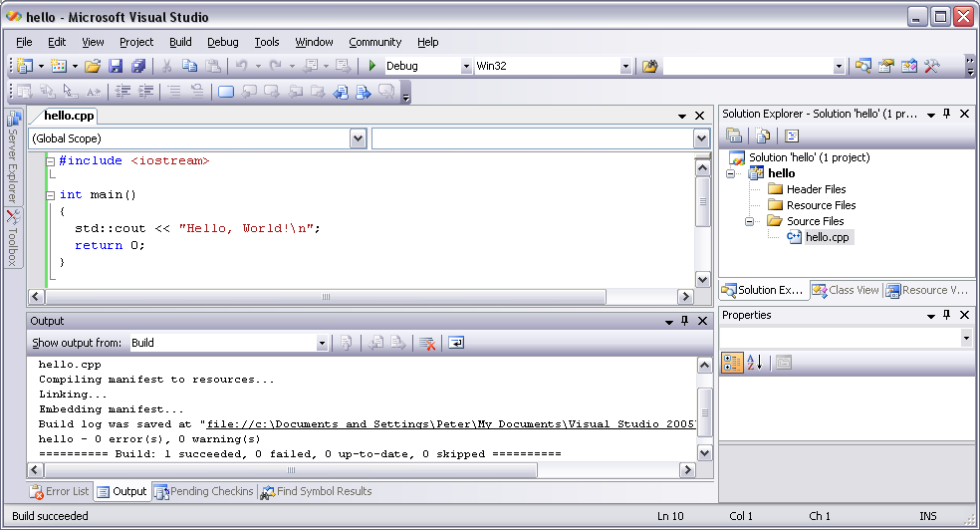
Task: Click the Clear All output icon
Action: (427, 343)
